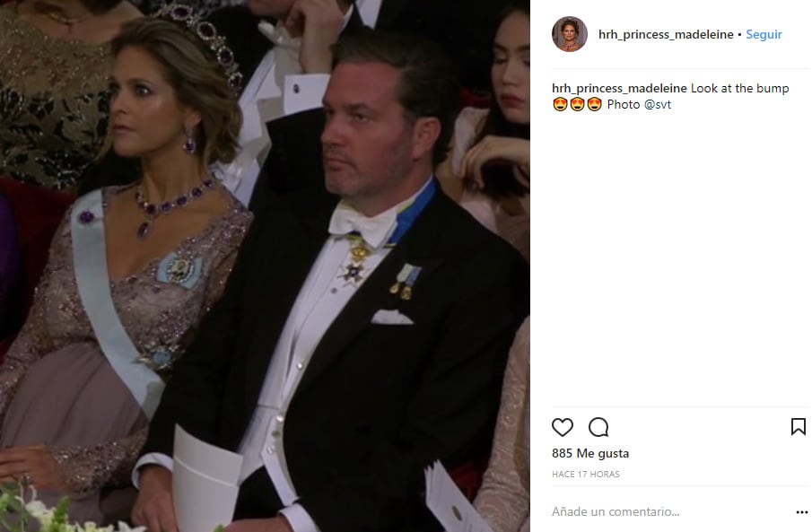This screenshot has width=812, height=532.
Task: Save the post with the bookmark icon
Action: click(x=798, y=427)
